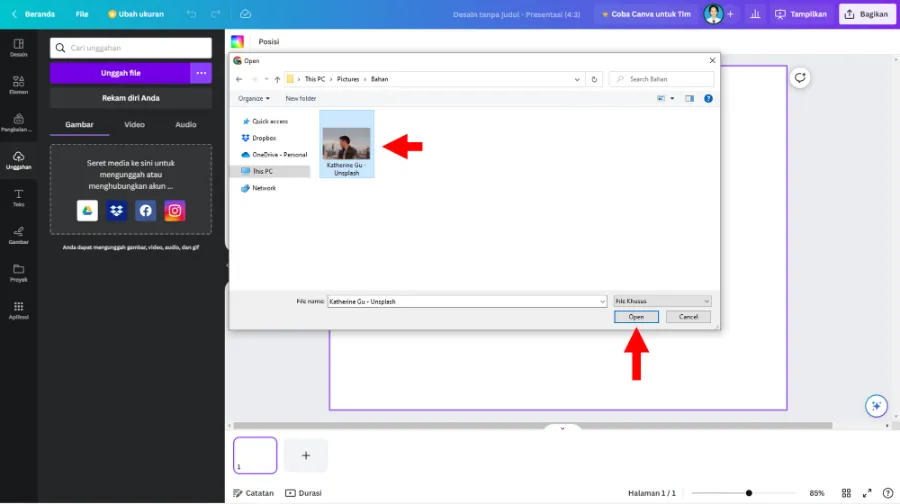Select Network in navigation tree

[259, 188]
